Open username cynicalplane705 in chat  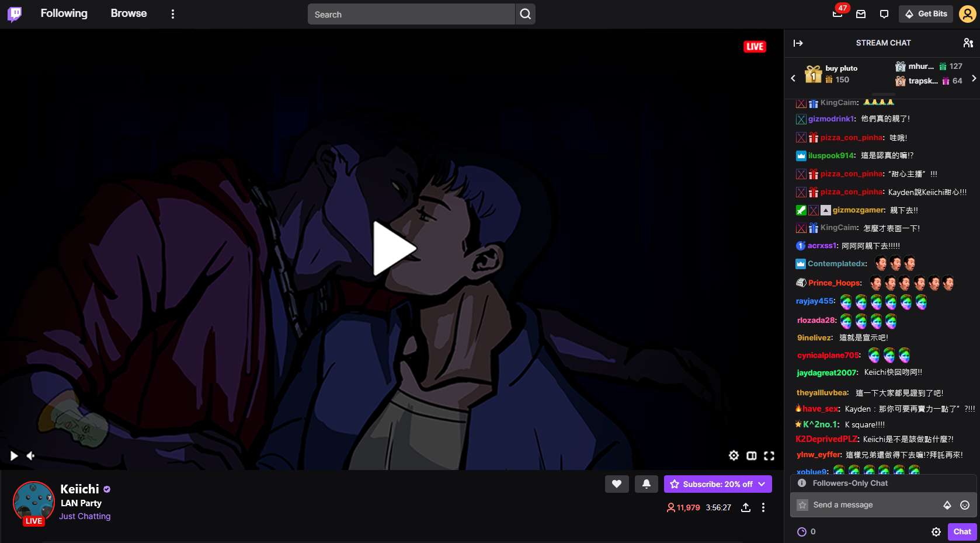coord(829,356)
